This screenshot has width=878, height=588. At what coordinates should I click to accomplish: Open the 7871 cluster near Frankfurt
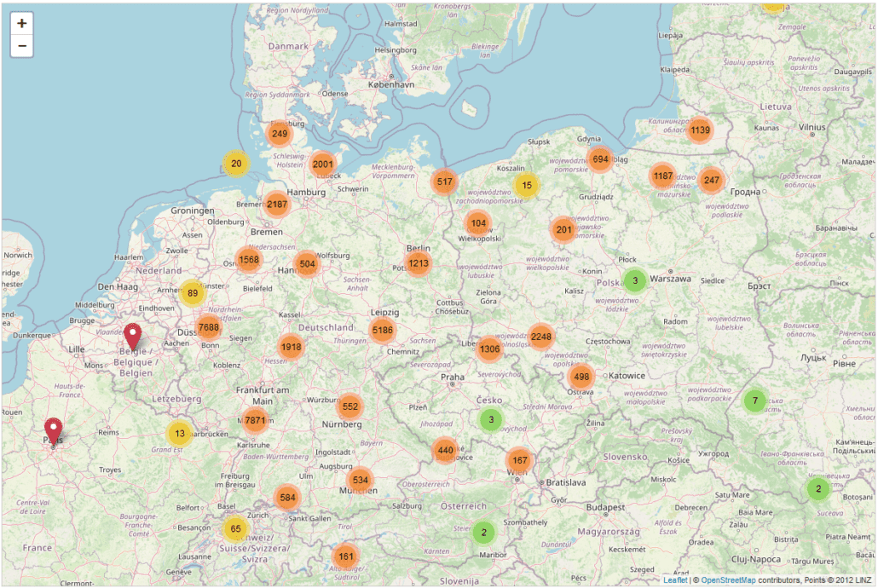point(255,420)
